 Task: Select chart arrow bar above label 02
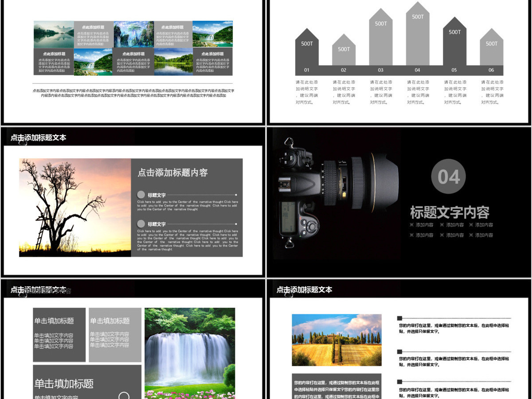pyautogui.click(x=344, y=50)
